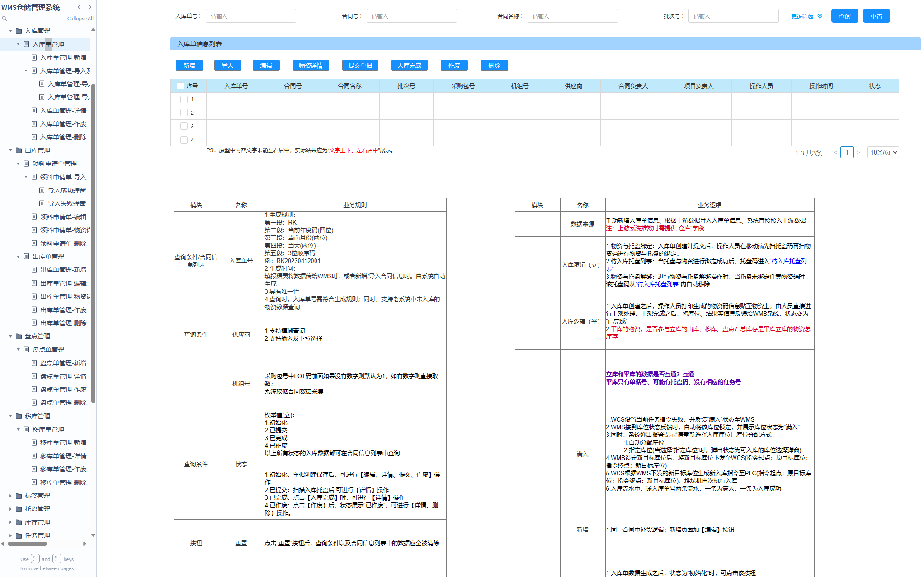
Task: Open 出库单管理-编辑 page in tree
Action: pos(63,283)
